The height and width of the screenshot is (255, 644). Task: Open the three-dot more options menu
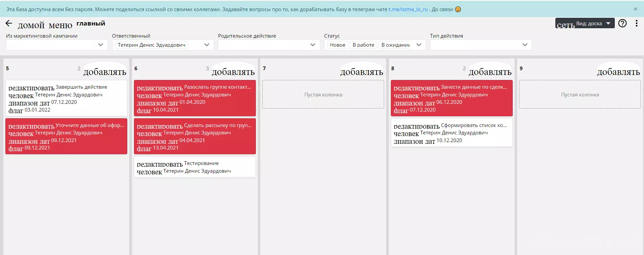[x=637, y=23]
